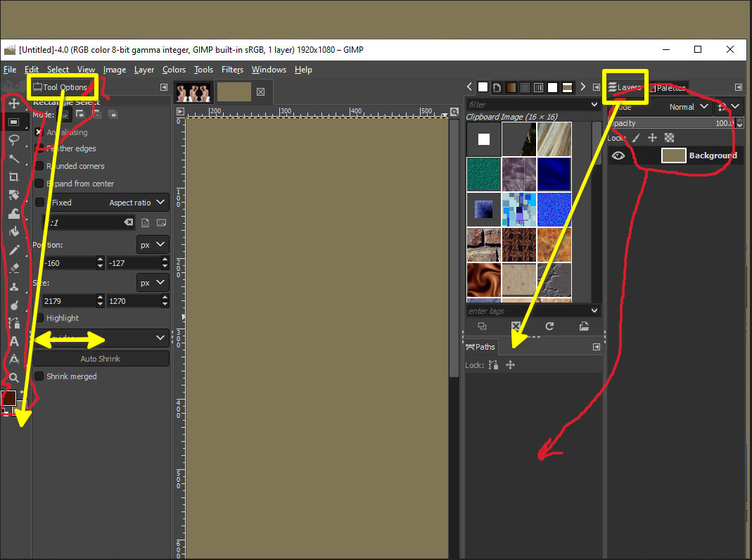Set landscape orientation for fixed ratio

coord(162,222)
